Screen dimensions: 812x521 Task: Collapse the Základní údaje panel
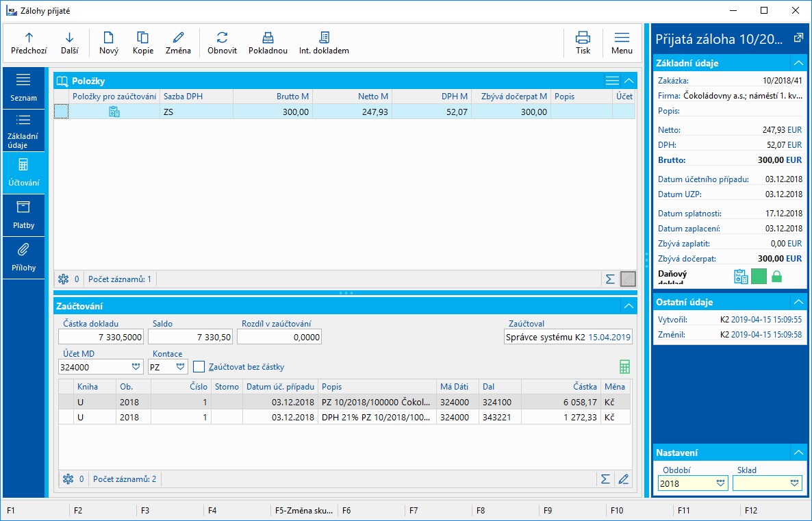pos(797,63)
